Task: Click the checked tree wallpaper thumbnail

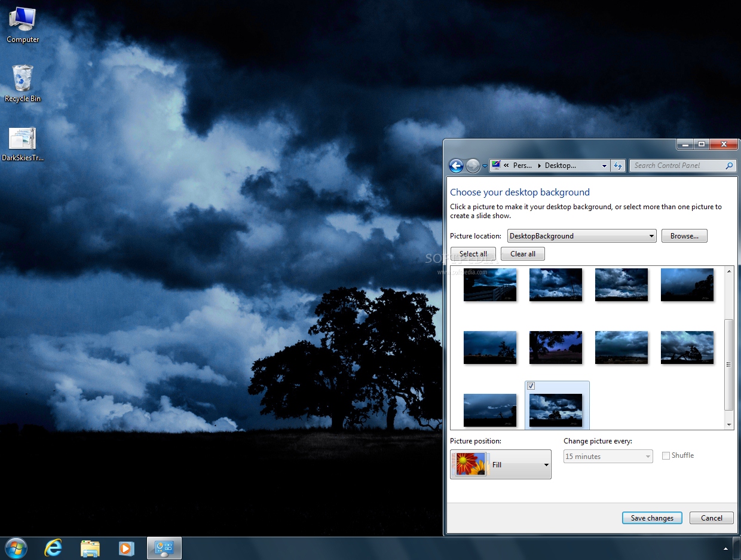Action: click(556, 411)
